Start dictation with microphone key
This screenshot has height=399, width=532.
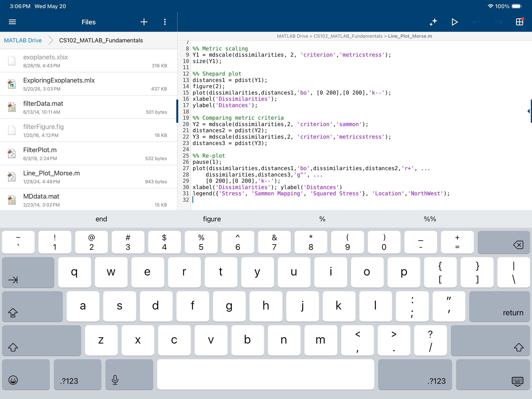click(x=129, y=374)
